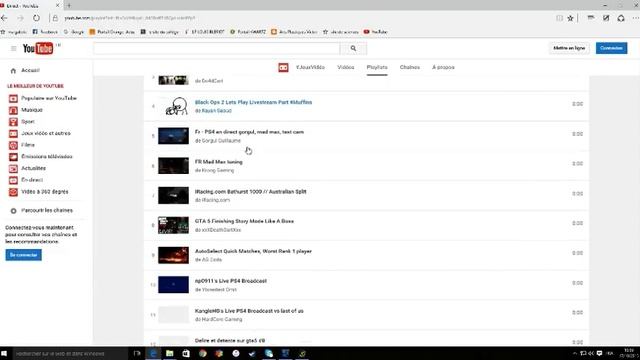Screen dimensions: 640x360
Task: Open the Sport channel icon
Action: pos(13,122)
